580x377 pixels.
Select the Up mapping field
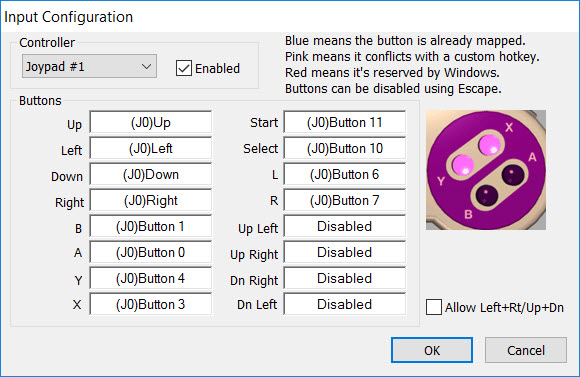(x=151, y=122)
